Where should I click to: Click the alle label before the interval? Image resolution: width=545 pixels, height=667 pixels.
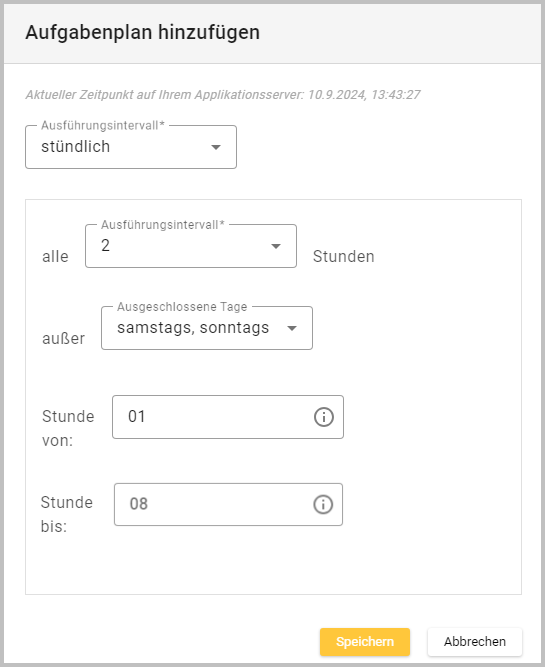coord(55,257)
